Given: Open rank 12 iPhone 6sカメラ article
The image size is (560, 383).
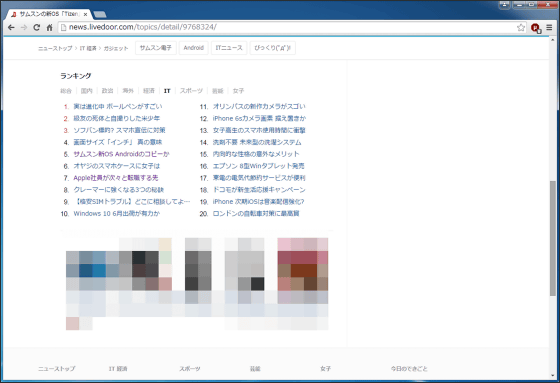Looking at the screenshot, I should point(259,118).
